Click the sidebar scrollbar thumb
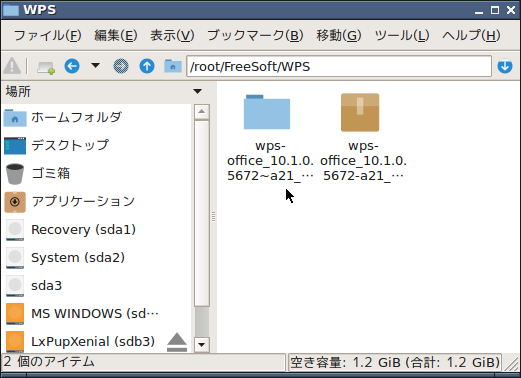Image resolution: width=521 pixels, height=378 pixels. click(x=202, y=213)
